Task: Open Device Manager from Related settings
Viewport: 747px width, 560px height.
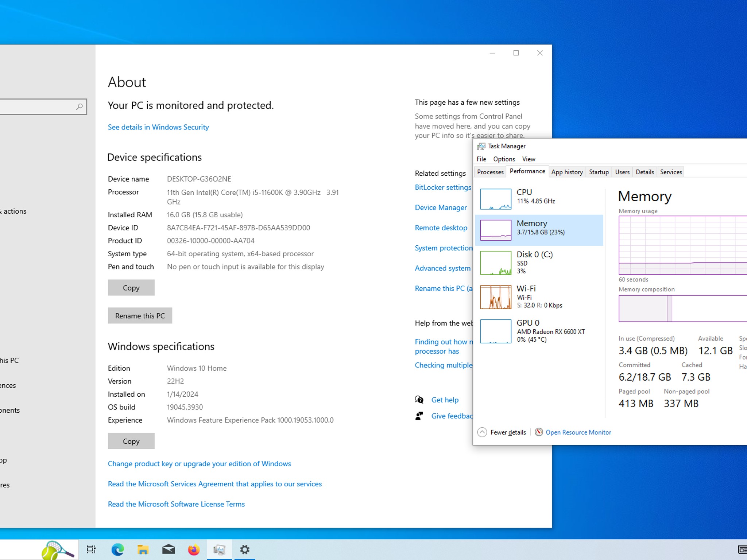Action: [x=441, y=207]
